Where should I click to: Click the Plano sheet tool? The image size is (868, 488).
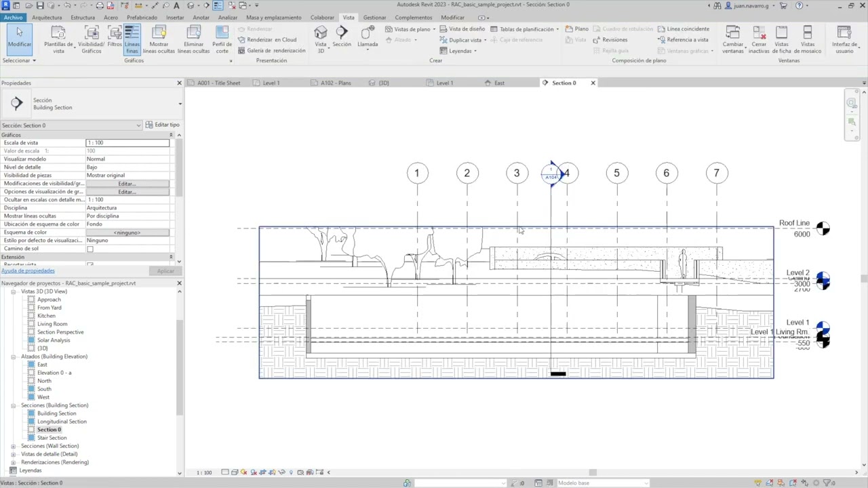(x=576, y=28)
